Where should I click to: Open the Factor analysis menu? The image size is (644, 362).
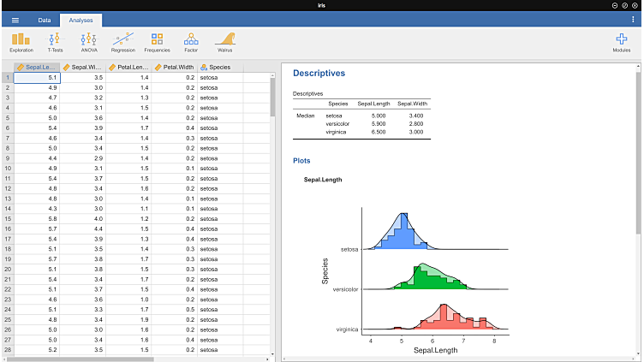click(191, 42)
